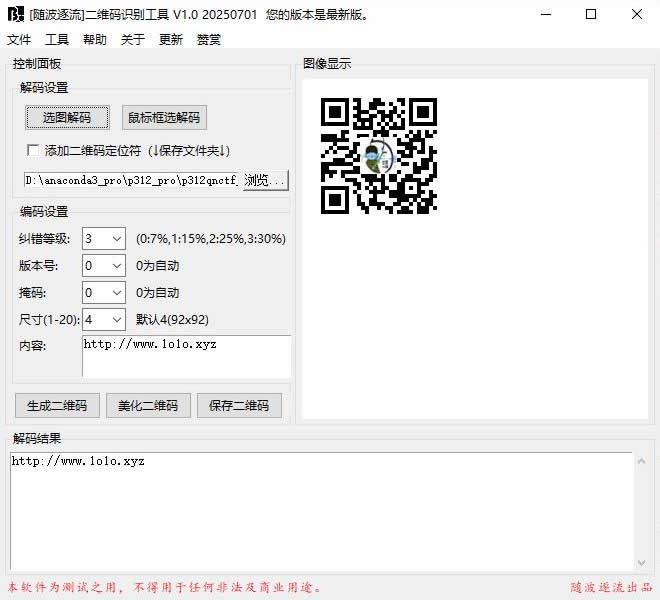Screen dimensions: 660x600
Task: Click the error level hint (0:7%,1:15%,2:25%,3:30%)
Action: (211, 239)
